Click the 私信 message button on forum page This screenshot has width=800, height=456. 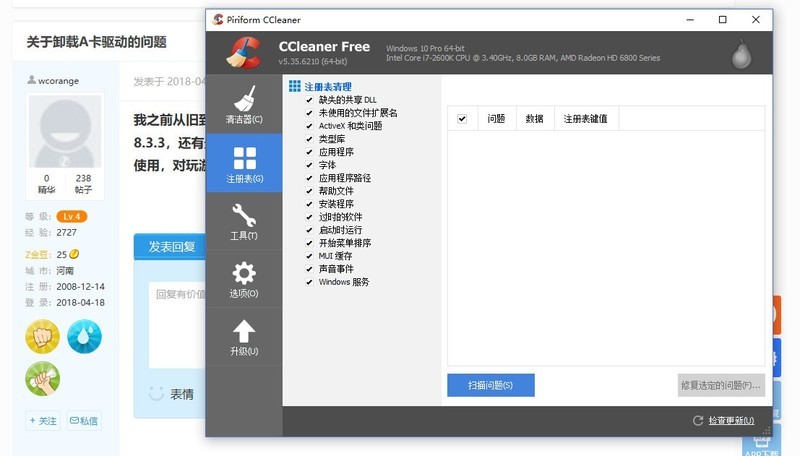coord(84,421)
